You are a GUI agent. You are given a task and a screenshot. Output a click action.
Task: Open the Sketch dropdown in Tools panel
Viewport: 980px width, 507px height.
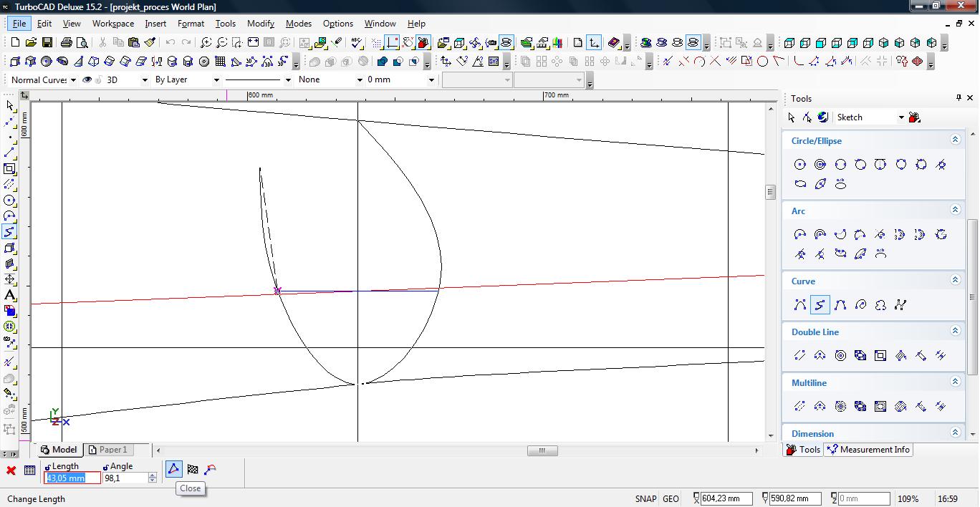click(x=900, y=117)
